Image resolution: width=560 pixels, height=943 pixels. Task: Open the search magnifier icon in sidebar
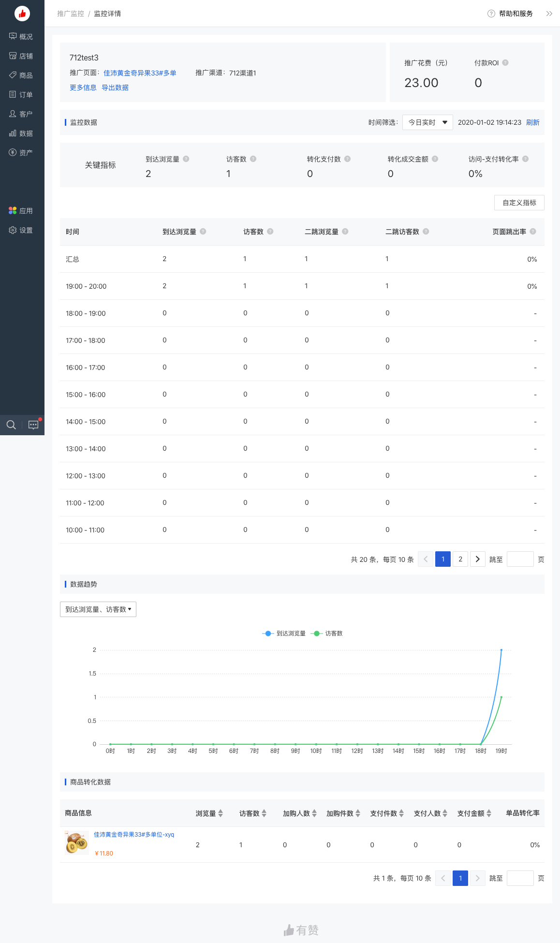tap(11, 425)
